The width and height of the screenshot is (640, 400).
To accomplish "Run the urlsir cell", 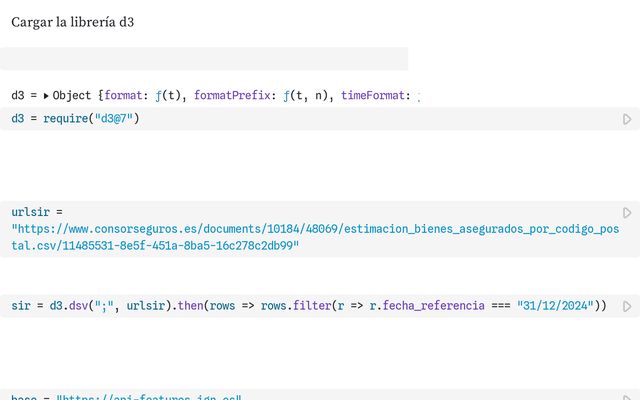I will pos(627,213).
